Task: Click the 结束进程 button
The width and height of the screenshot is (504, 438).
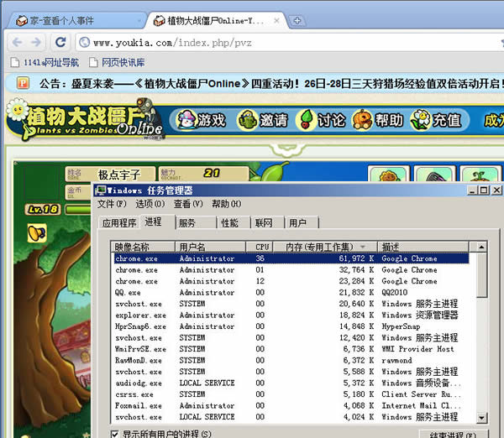Action: coord(453,435)
